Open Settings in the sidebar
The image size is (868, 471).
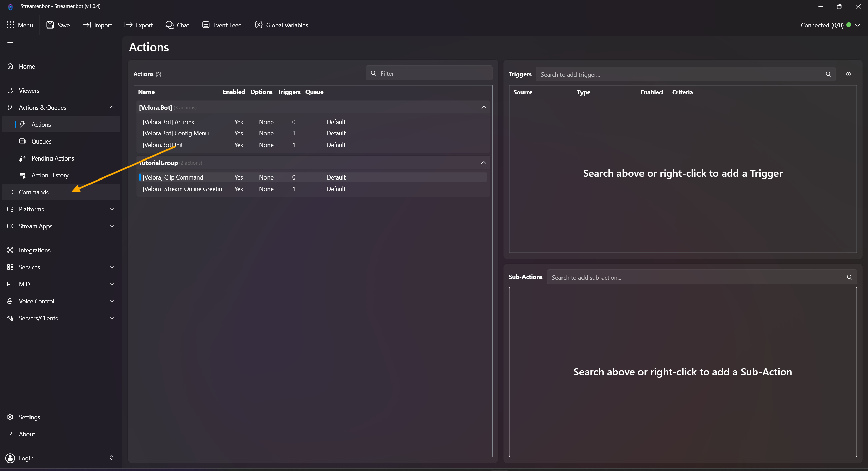[29, 417]
